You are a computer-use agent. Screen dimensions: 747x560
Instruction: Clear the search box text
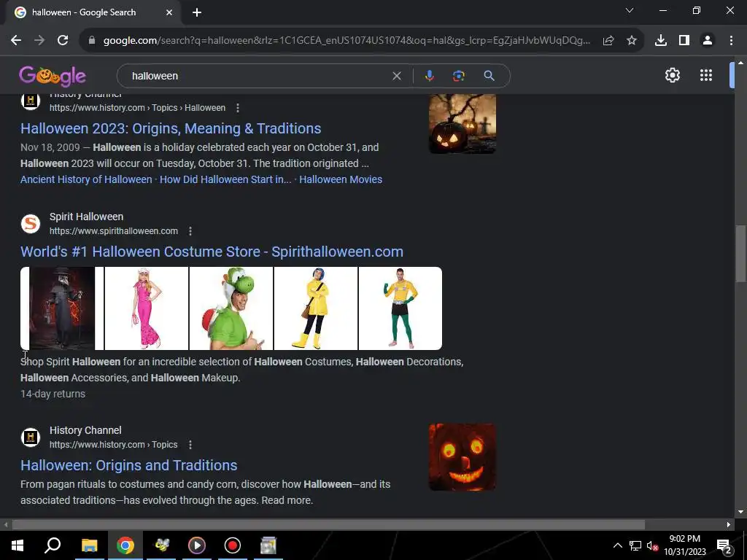point(396,76)
